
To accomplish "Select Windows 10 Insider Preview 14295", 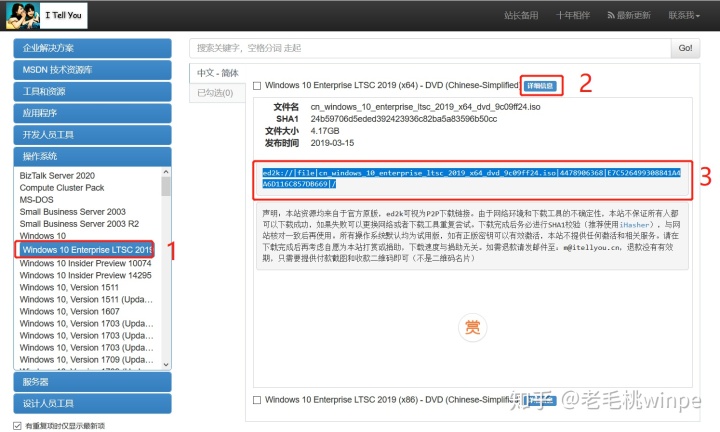I will (85, 275).
